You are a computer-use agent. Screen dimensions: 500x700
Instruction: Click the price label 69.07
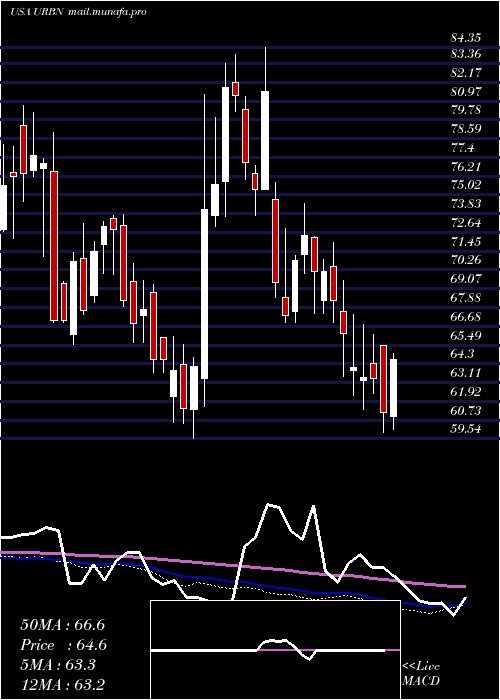point(466,279)
